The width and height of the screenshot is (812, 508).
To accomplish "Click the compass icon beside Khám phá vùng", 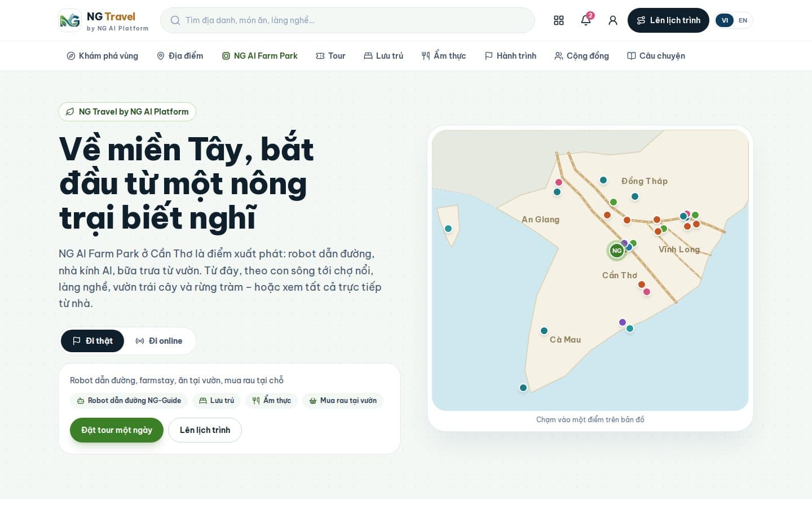I will (71, 56).
